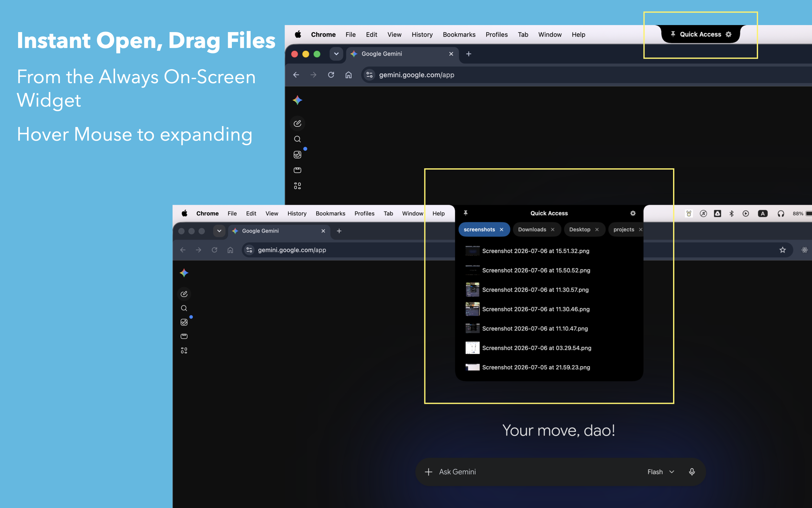Expand tab search chevron in lower window

point(219,231)
